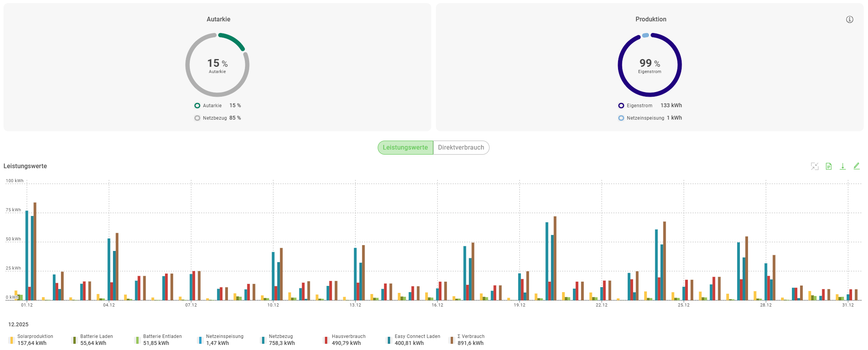Viewport: 868px width, 350px height.
Task: Open the chart report document icon
Action: click(828, 166)
